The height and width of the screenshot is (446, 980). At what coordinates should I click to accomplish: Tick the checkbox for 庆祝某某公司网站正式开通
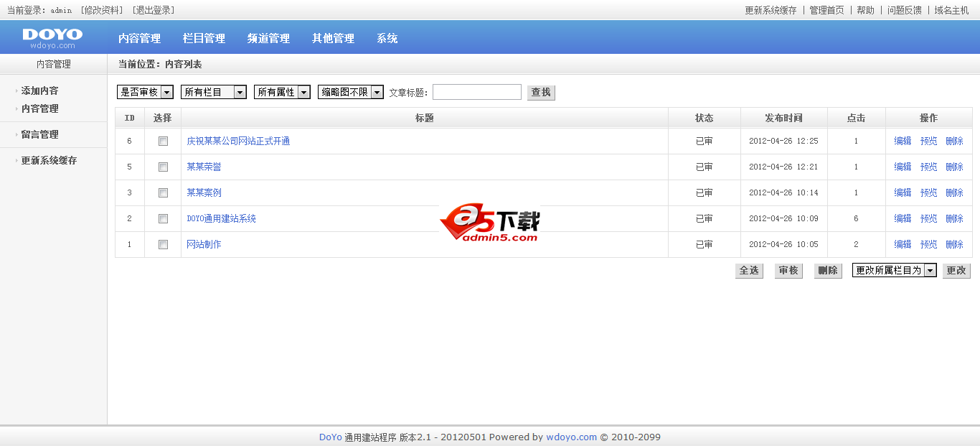163,141
